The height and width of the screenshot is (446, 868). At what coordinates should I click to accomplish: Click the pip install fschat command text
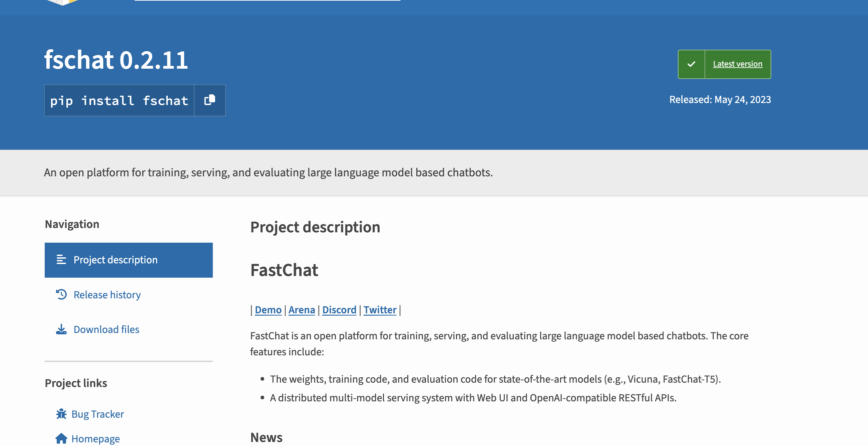[119, 101]
